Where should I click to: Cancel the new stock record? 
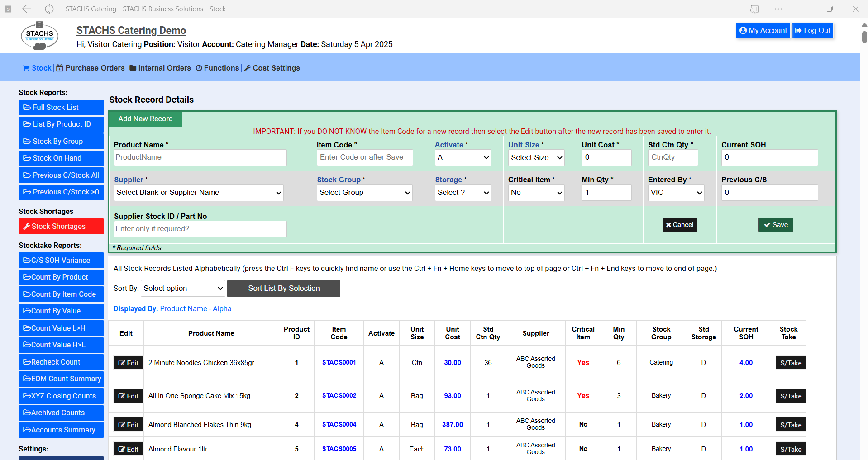click(680, 225)
